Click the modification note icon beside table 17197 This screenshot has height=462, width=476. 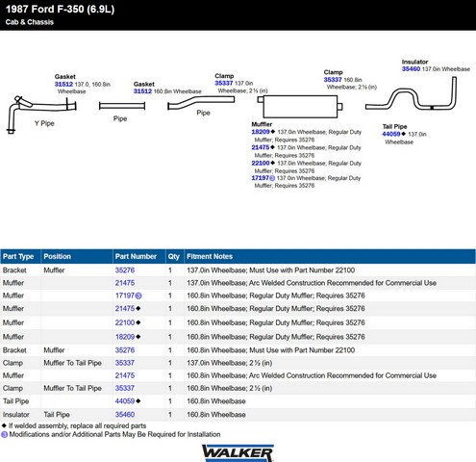(x=138, y=295)
